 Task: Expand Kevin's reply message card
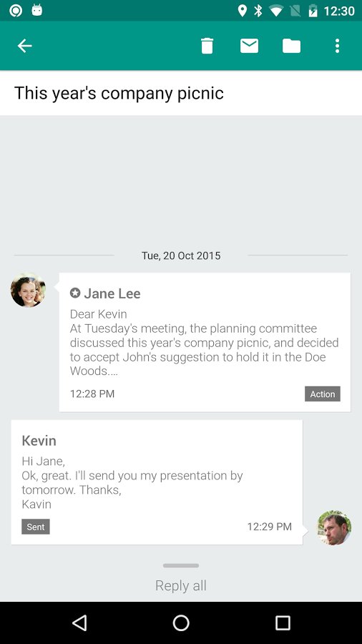coord(157,482)
